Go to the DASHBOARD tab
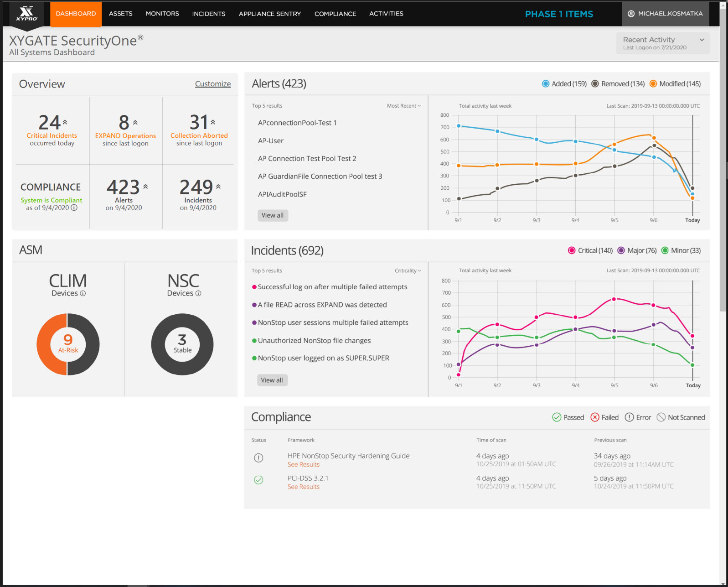 76,14
